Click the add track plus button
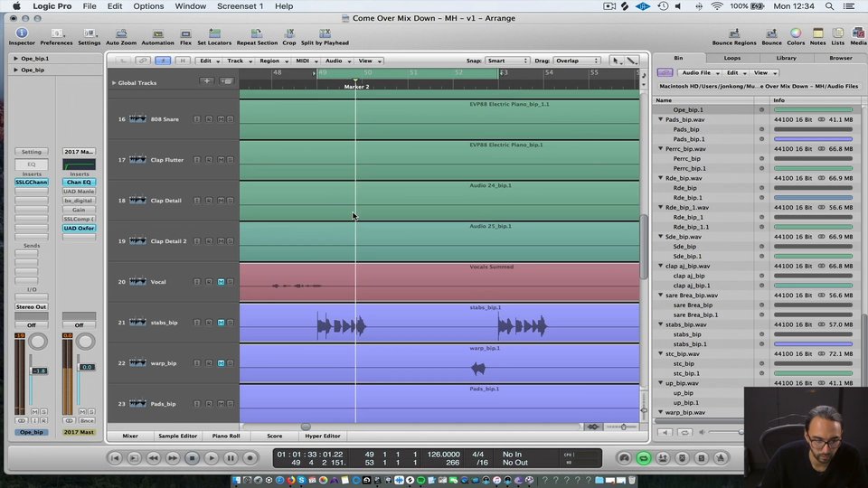The width and height of the screenshot is (868, 488). (206, 81)
